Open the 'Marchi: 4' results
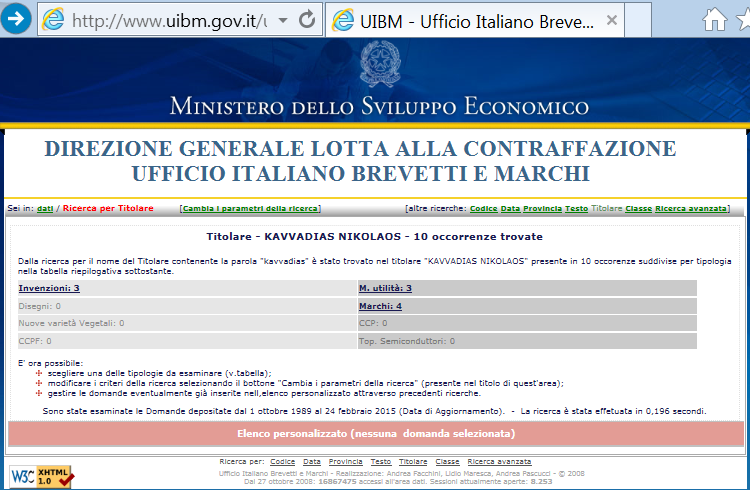The width and height of the screenshot is (750, 490). tap(380, 306)
